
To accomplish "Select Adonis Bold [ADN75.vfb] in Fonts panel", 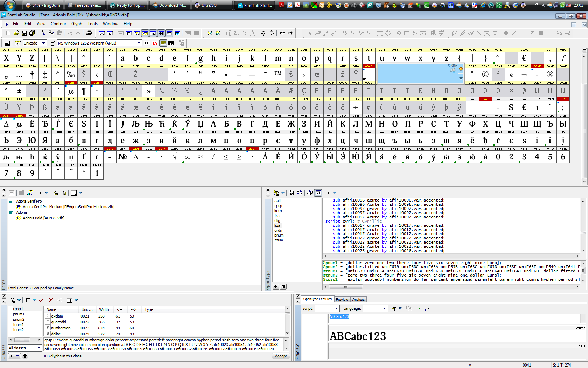I will pyautogui.click(x=43, y=218).
